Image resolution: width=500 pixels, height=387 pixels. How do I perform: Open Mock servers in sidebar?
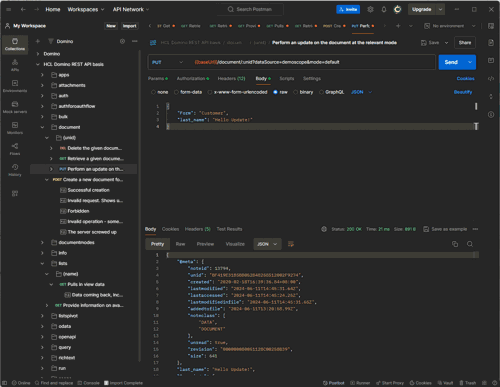pos(15,107)
